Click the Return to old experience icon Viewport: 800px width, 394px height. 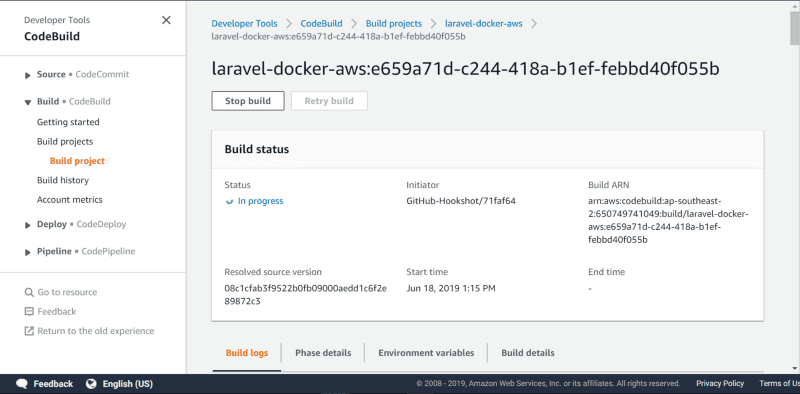[29, 331]
